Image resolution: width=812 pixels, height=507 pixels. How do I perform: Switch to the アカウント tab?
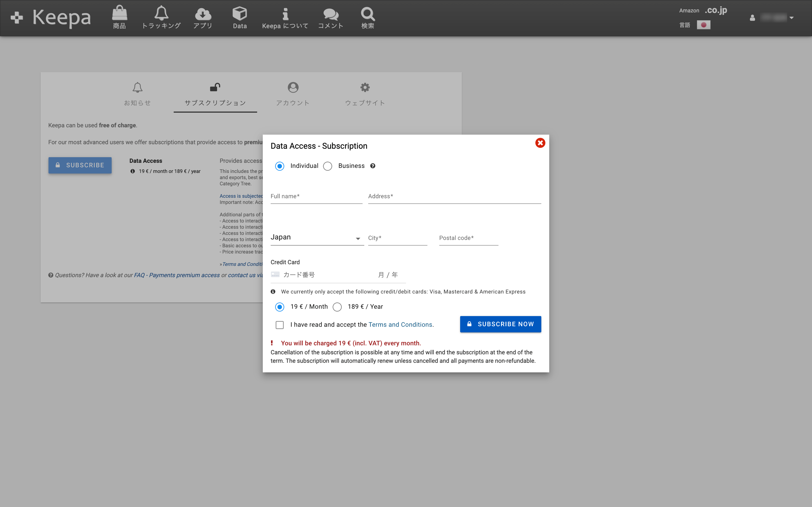(x=293, y=94)
